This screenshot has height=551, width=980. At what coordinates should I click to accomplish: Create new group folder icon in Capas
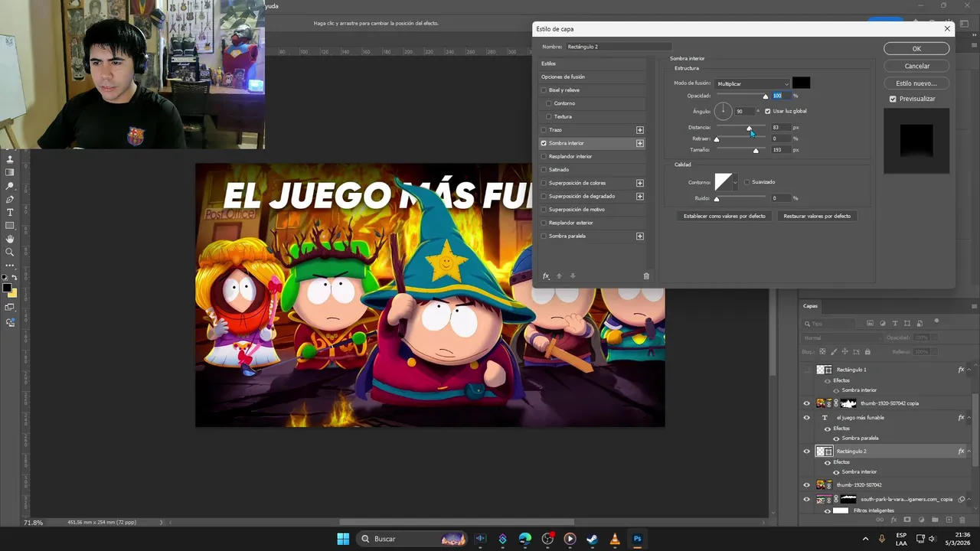[935, 520]
